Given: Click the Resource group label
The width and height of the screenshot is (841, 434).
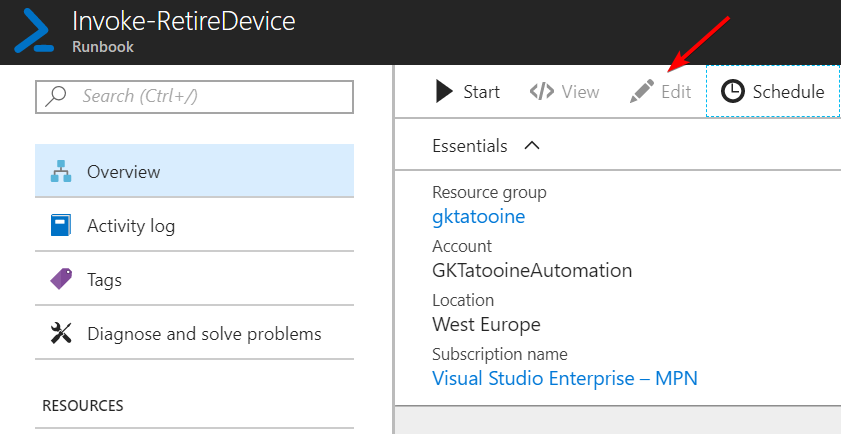Looking at the screenshot, I should 489,192.
